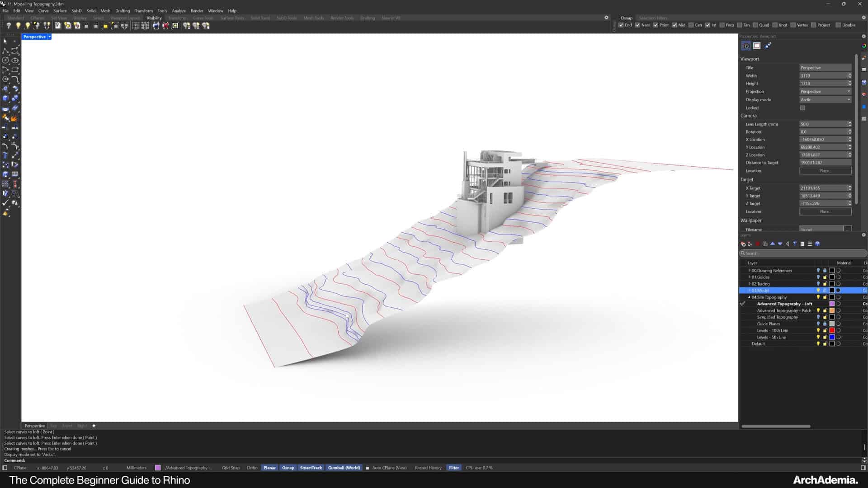Image resolution: width=868 pixels, height=488 pixels.
Task: Toggle the Mid osnap checkbox
Action: (x=675, y=25)
